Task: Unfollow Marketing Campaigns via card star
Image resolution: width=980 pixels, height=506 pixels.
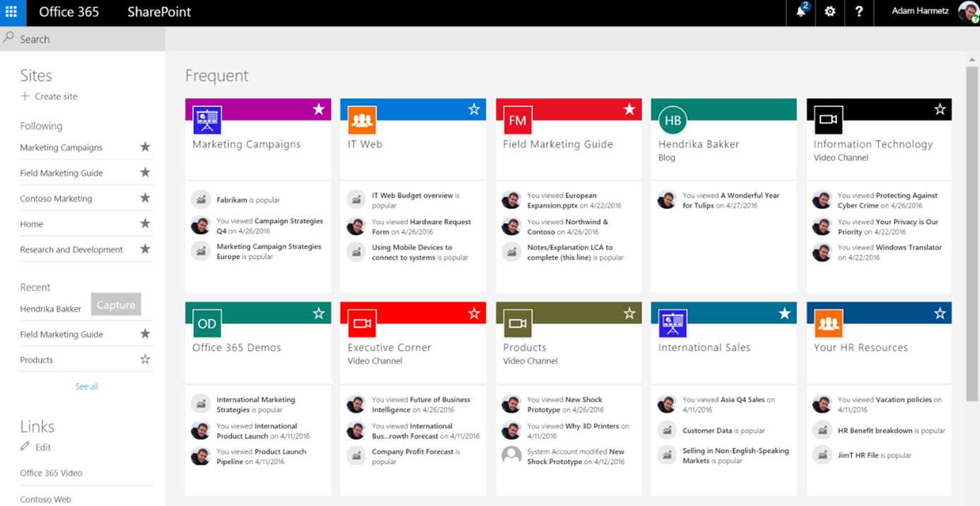Action: pyautogui.click(x=319, y=109)
